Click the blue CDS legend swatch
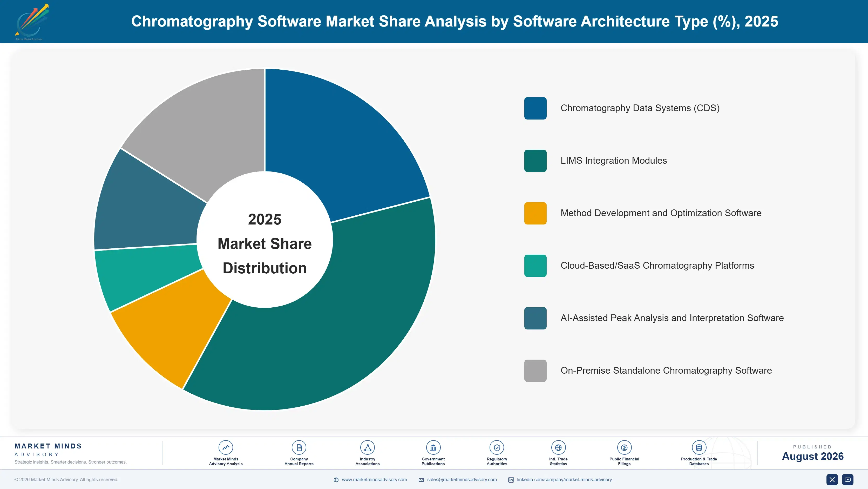868x489 pixels. [x=535, y=108]
